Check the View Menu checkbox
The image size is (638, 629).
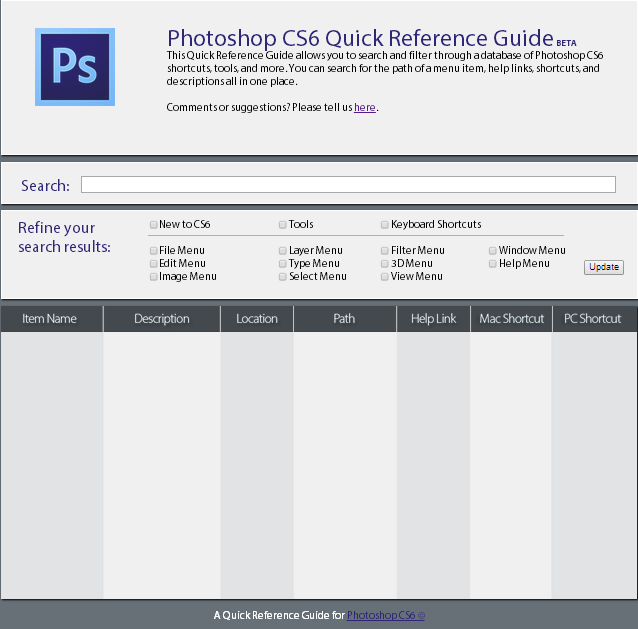tap(385, 277)
